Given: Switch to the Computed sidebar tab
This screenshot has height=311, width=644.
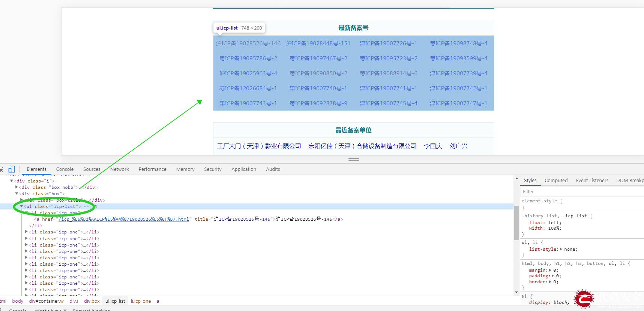Looking at the screenshot, I should pos(556,181).
